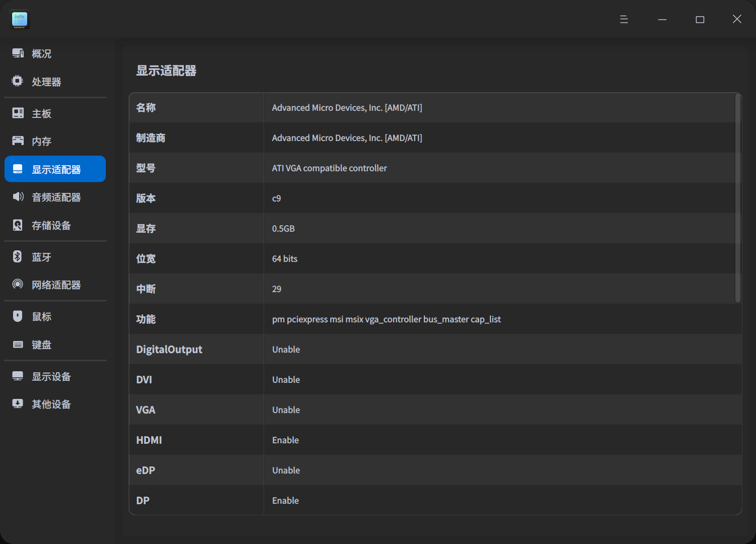Switch to 显示设备 monitor section
756x544 pixels.
[x=51, y=376]
